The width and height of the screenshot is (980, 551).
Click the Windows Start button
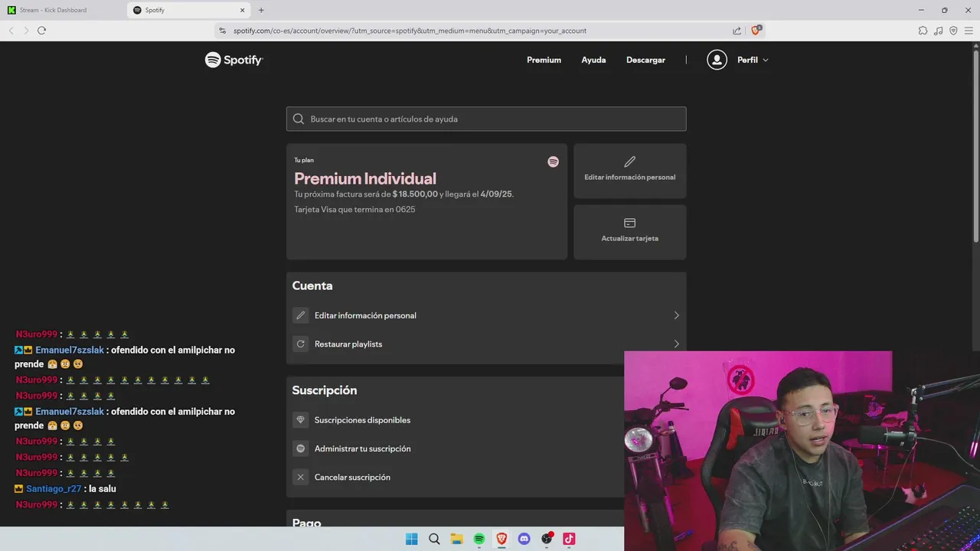tap(411, 539)
